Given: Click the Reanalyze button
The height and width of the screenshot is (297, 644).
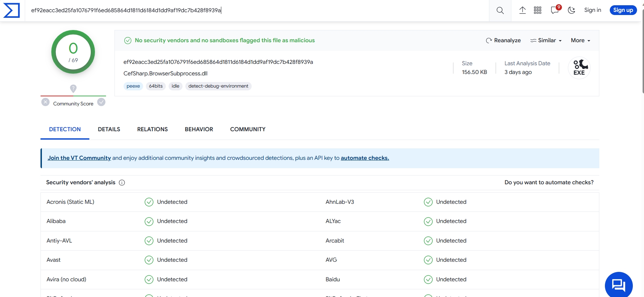Looking at the screenshot, I should (503, 40).
